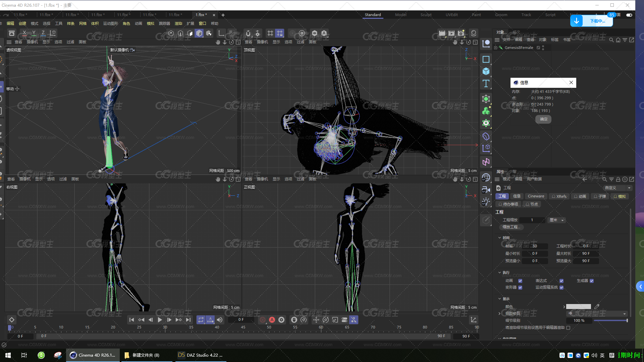Open the 运动图形 menu
The width and height of the screenshot is (644, 362).
tap(110, 23)
